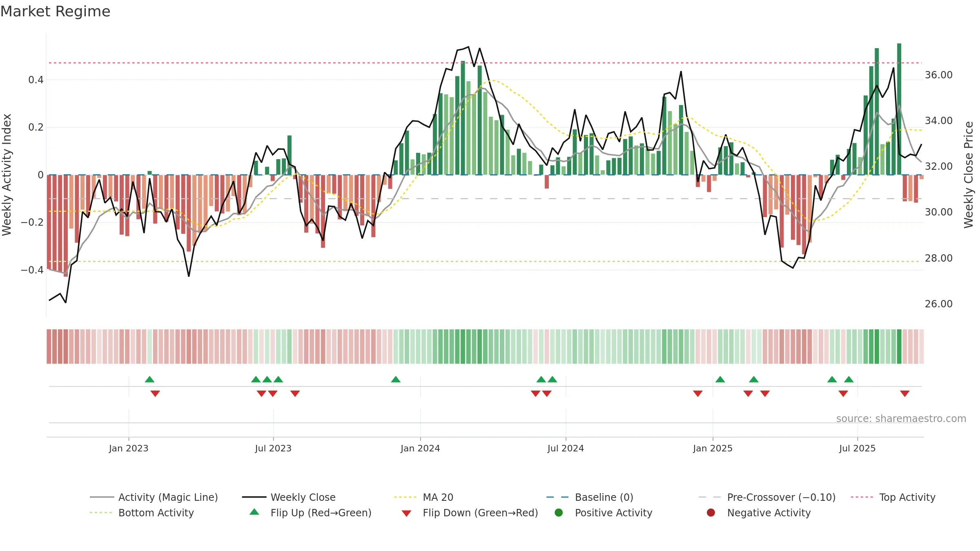Click the flip-down marker just before Jan 2025
The width and height of the screenshot is (980, 551).
tap(698, 393)
